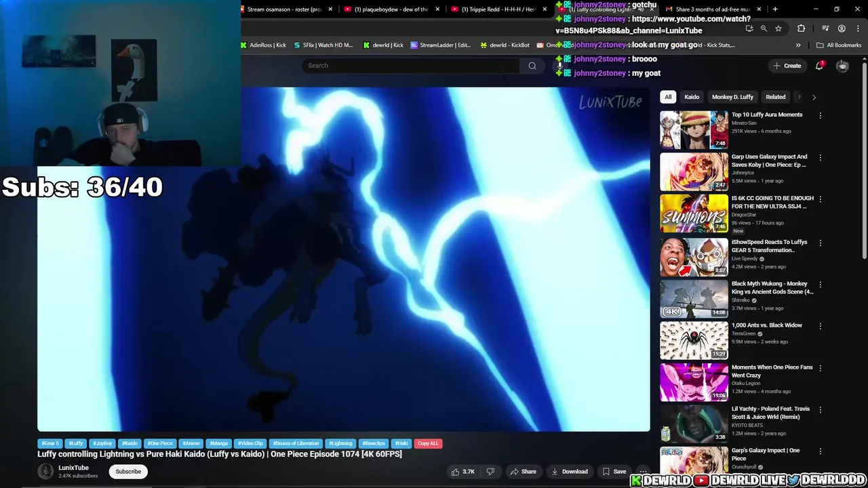Open Lil Yachty Poland remix title
This screenshot has width=868, height=488.
click(x=770, y=413)
